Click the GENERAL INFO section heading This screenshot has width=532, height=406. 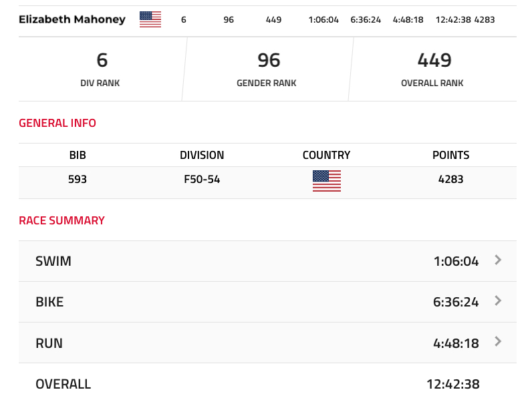tap(57, 123)
